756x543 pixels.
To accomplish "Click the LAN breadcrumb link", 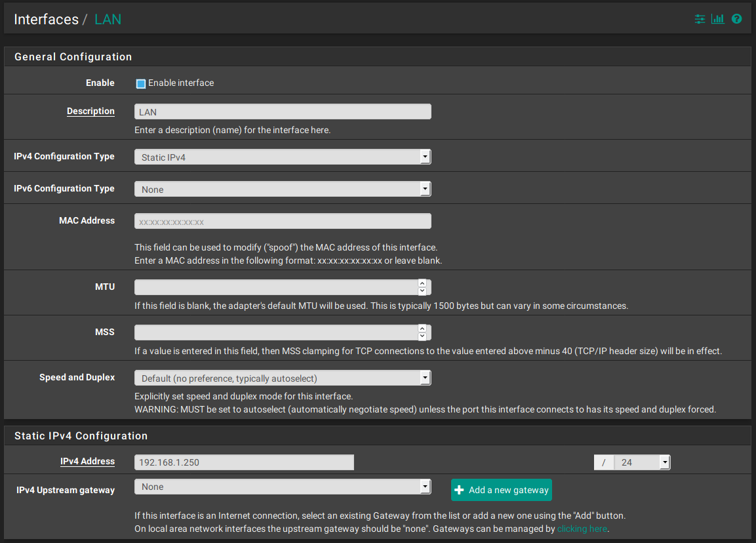I will (x=108, y=19).
